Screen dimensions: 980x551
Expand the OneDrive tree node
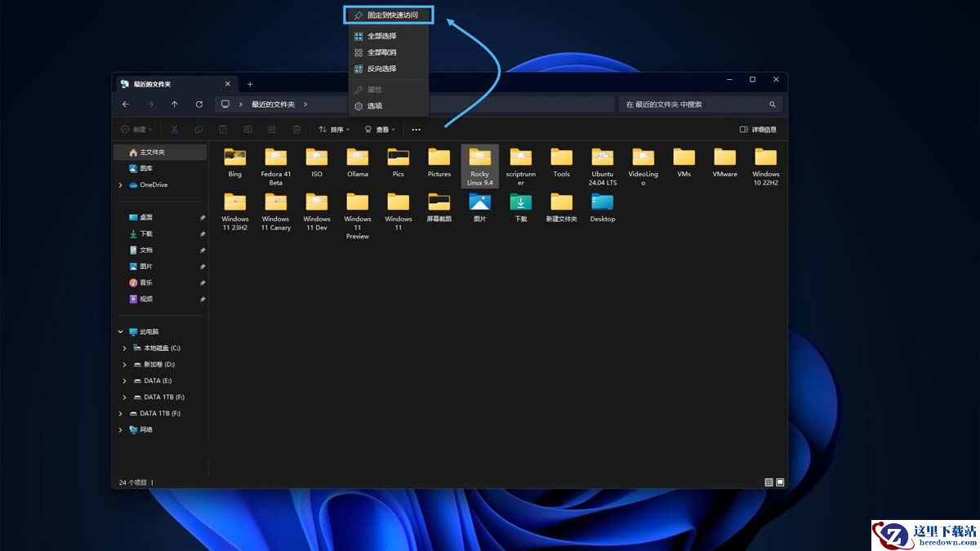pyautogui.click(x=121, y=184)
